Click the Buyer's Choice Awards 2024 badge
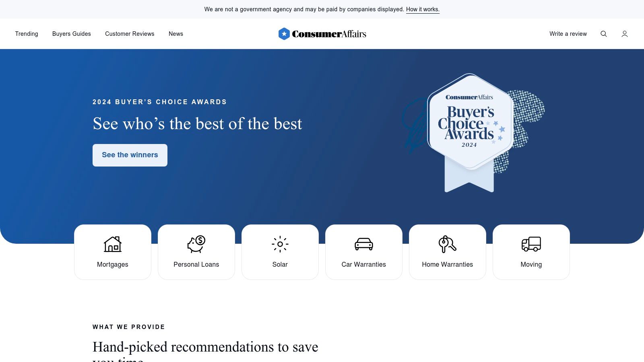The width and height of the screenshot is (644, 362). coord(470,133)
